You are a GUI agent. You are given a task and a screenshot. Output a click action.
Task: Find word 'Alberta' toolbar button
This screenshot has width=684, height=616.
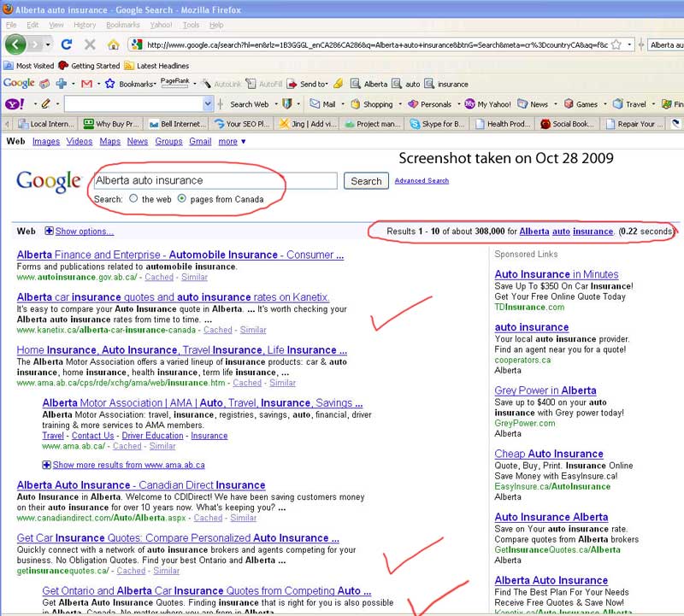click(x=369, y=84)
